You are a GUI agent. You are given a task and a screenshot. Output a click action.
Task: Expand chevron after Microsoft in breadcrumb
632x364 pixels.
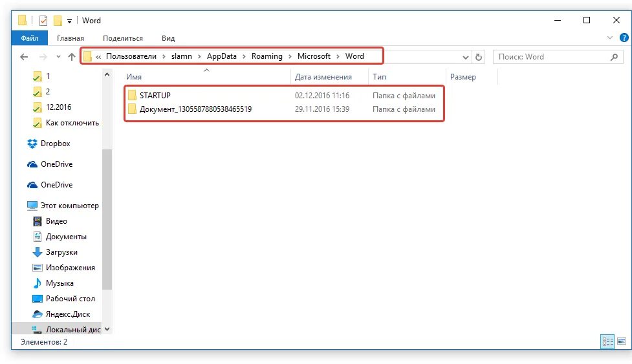338,57
